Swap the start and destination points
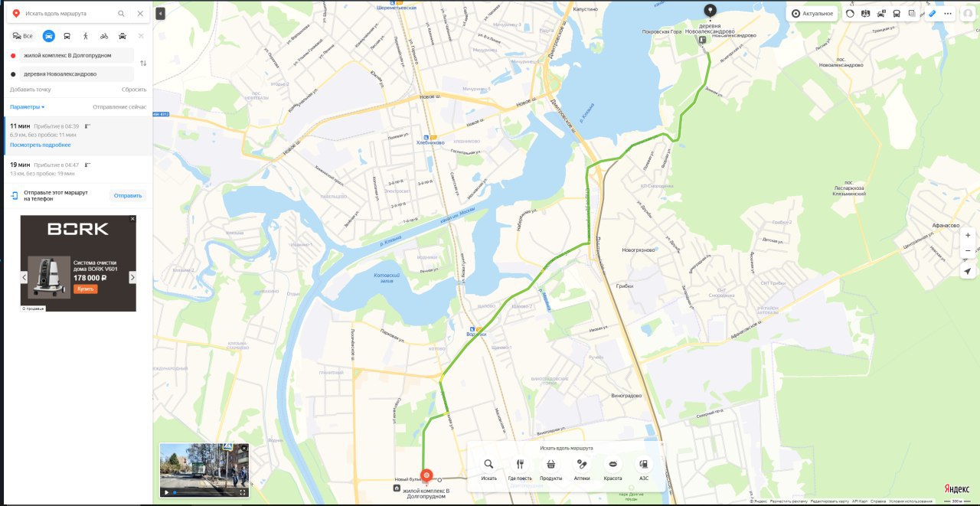The image size is (980, 506). click(x=143, y=63)
